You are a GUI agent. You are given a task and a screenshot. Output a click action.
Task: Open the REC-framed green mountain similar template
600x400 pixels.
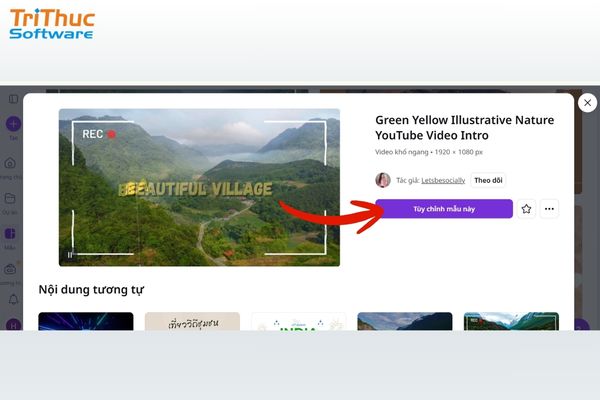pos(511,321)
